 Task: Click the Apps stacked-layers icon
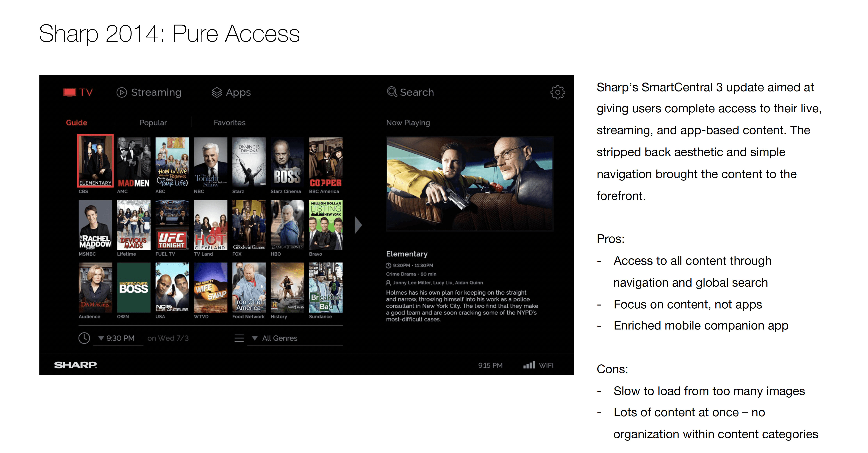pos(217,92)
